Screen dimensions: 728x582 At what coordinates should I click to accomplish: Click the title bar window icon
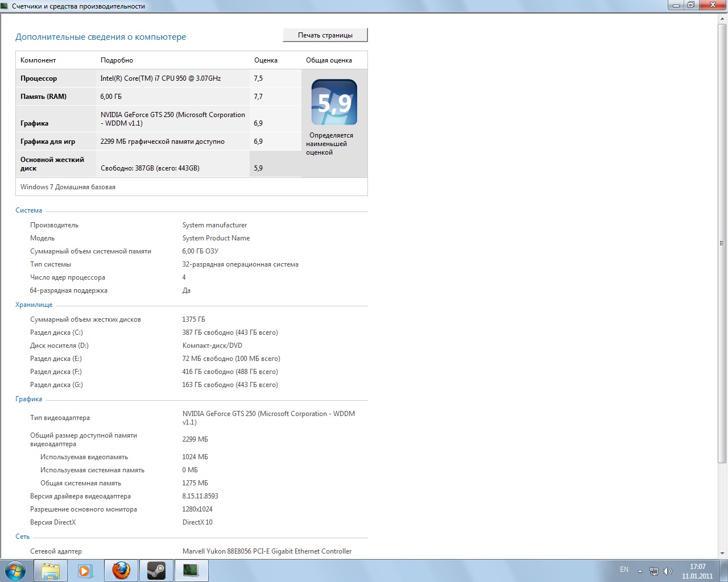(x=5, y=6)
